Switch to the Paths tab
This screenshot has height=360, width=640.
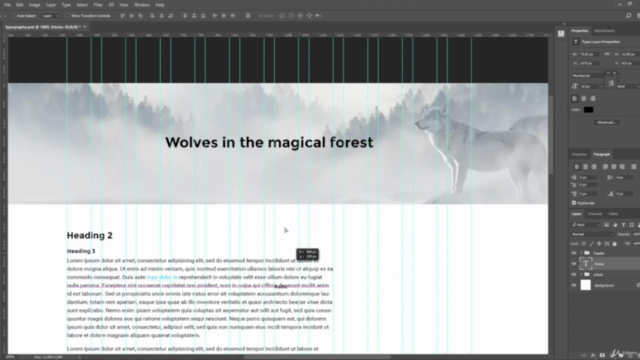[613, 214]
